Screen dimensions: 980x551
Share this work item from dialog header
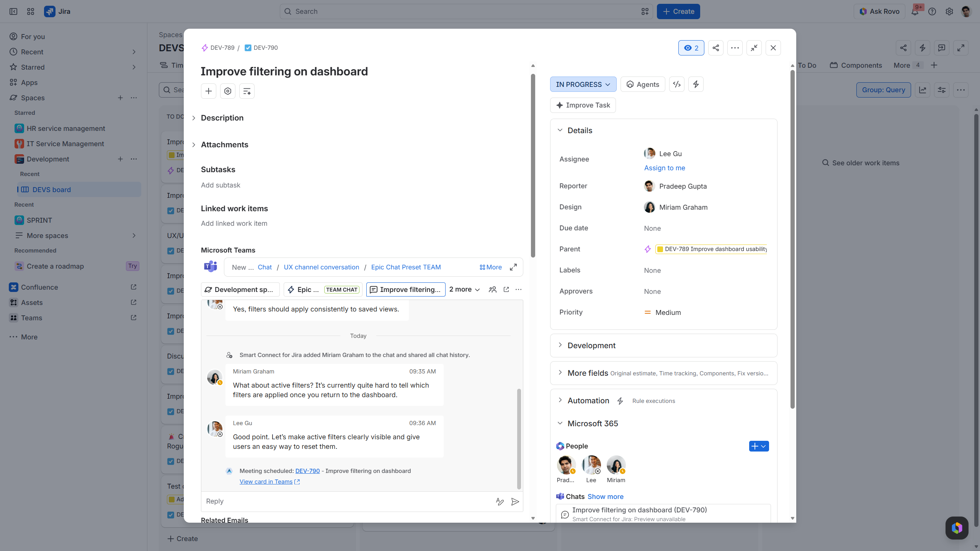point(716,48)
